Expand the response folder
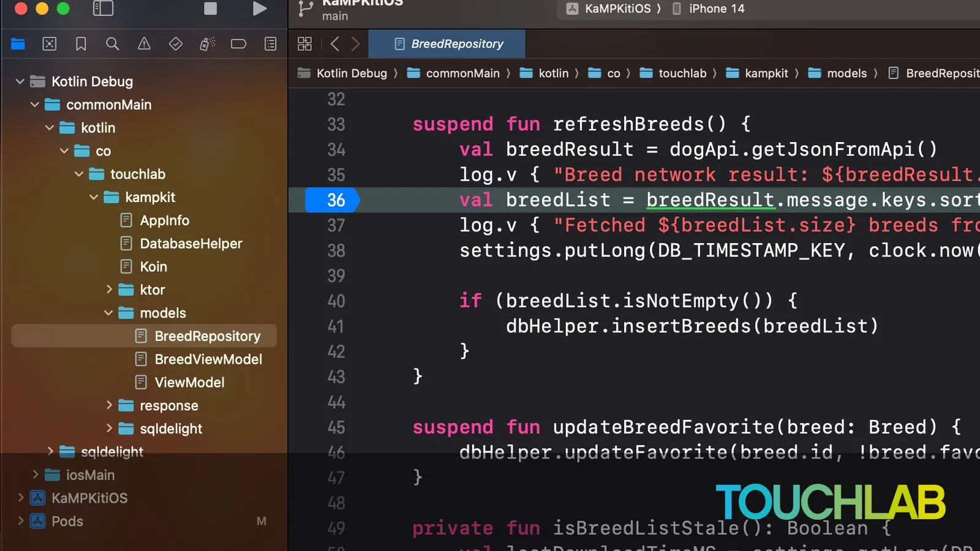This screenshot has height=551, width=980. (x=109, y=405)
